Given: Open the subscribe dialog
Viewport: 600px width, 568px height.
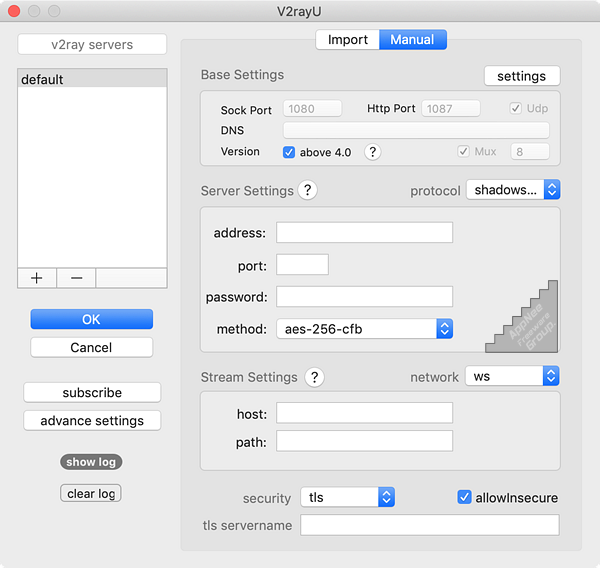Looking at the screenshot, I should (92, 392).
